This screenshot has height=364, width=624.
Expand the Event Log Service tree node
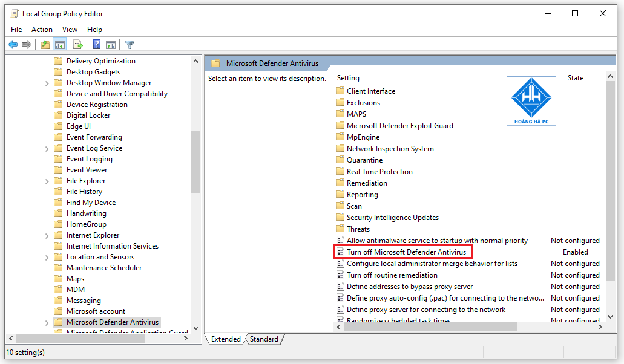[47, 149]
